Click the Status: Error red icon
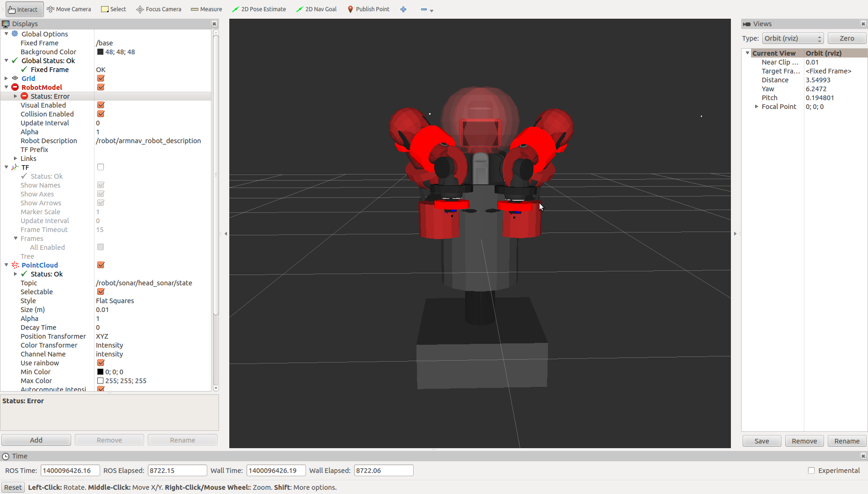The width and height of the screenshot is (868, 494). [24, 96]
